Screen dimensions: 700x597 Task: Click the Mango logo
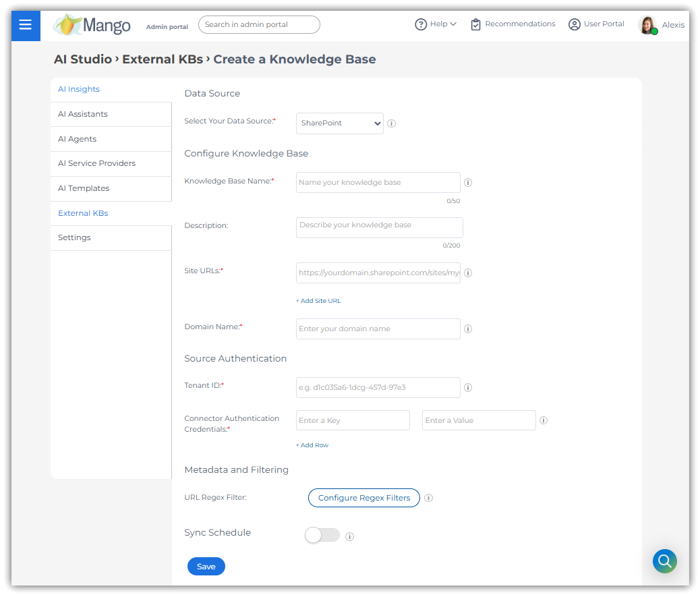[92, 25]
